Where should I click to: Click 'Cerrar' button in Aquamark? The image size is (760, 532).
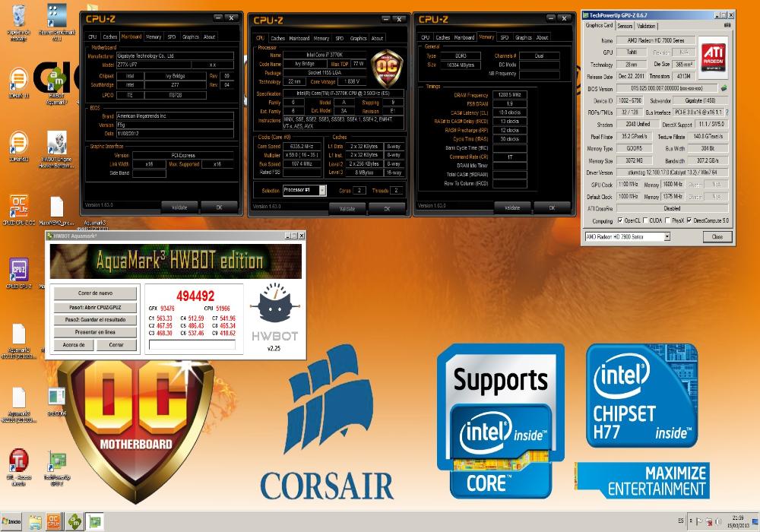click(x=116, y=345)
